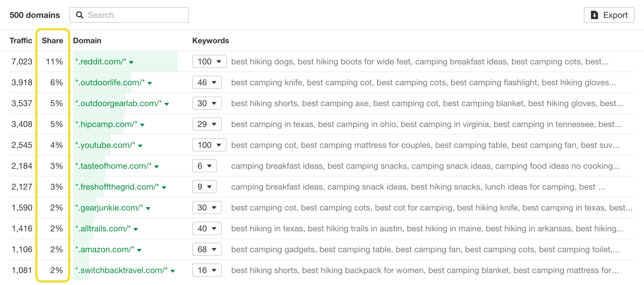Screen dimensions: 644x285
Task: Expand the caret next to reddit.com
Action: point(131,62)
